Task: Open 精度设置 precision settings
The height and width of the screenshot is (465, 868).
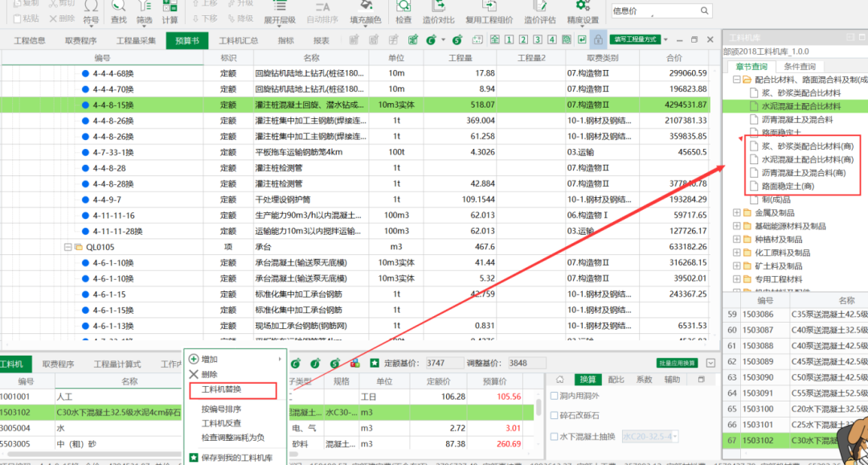Action: coord(583,12)
